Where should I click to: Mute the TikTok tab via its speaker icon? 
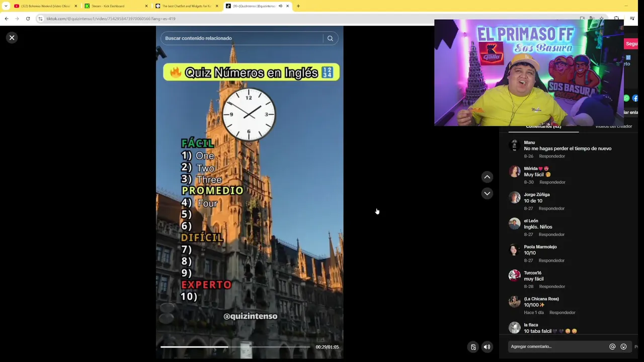280,6
